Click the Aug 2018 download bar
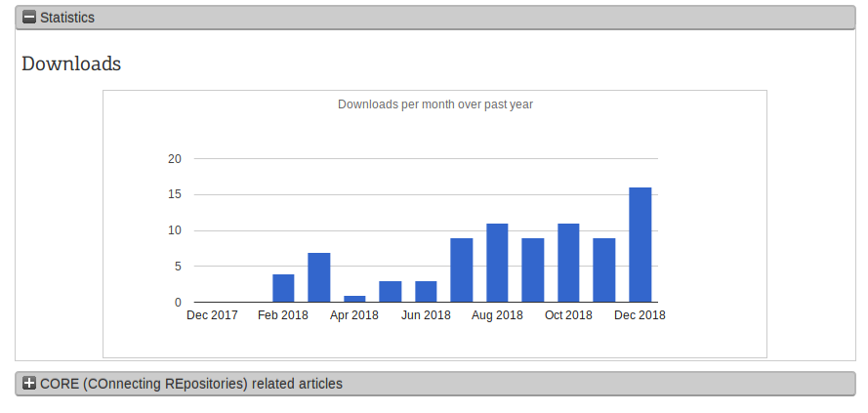The width and height of the screenshot is (868, 413). tap(497, 263)
